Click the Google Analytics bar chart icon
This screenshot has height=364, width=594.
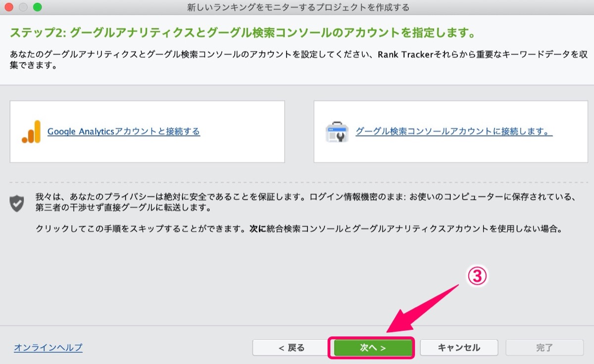click(31, 132)
